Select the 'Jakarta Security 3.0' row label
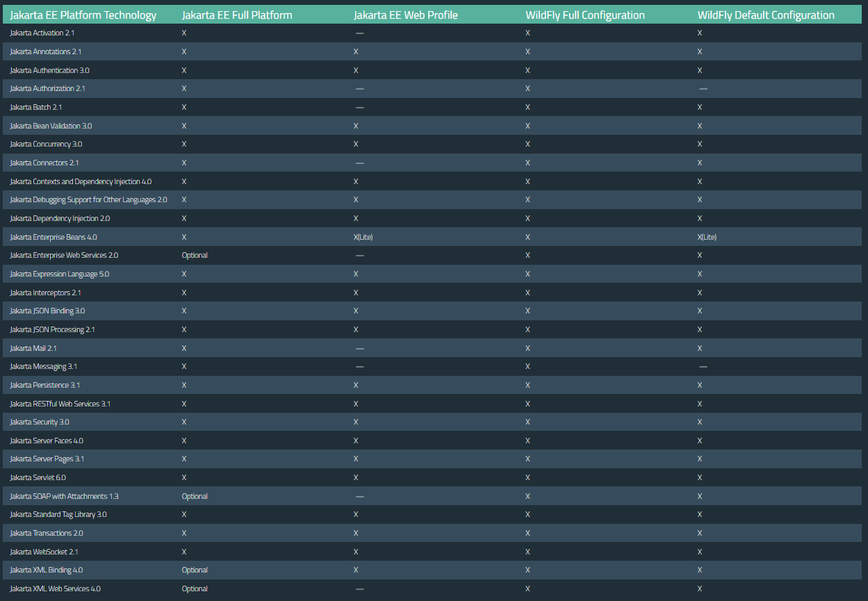Viewport: 868px width, 601px height. pyautogui.click(x=40, y=422)
